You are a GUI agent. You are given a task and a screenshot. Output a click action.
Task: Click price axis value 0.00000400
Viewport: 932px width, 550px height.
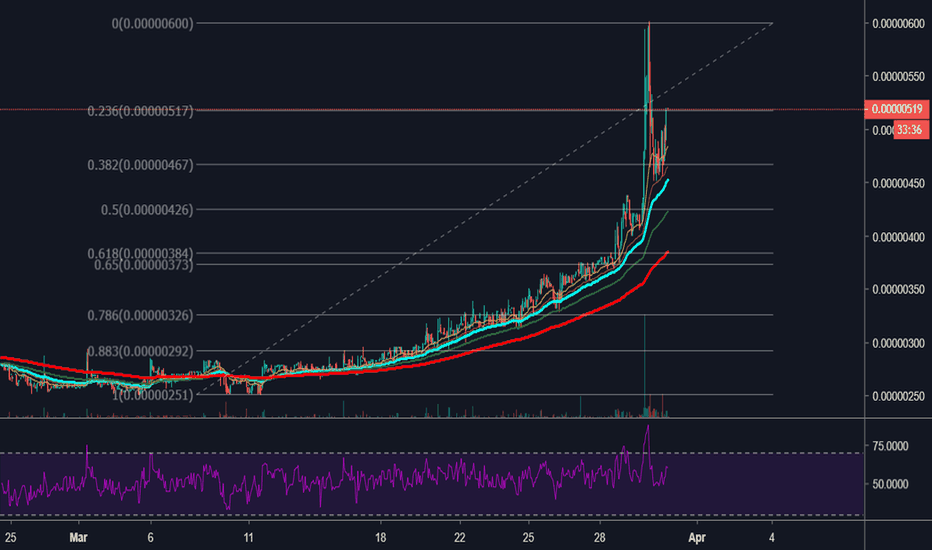[x=898, y=237]
